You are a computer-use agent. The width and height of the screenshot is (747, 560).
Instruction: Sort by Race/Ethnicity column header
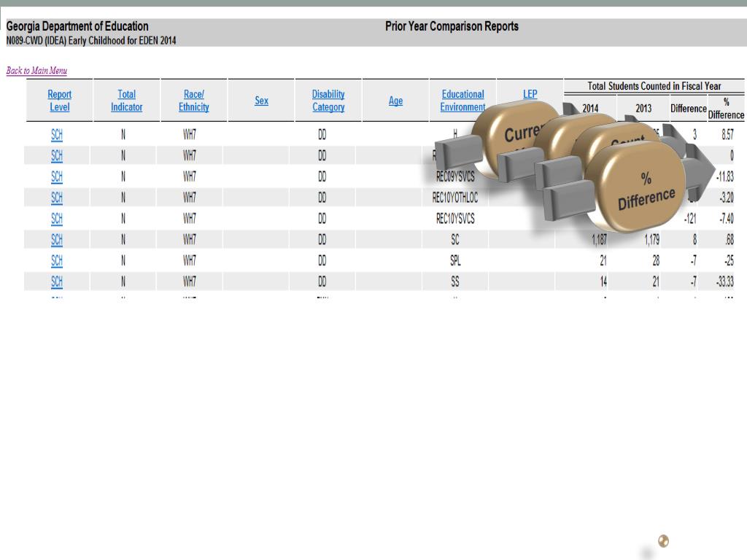[194, 101]
